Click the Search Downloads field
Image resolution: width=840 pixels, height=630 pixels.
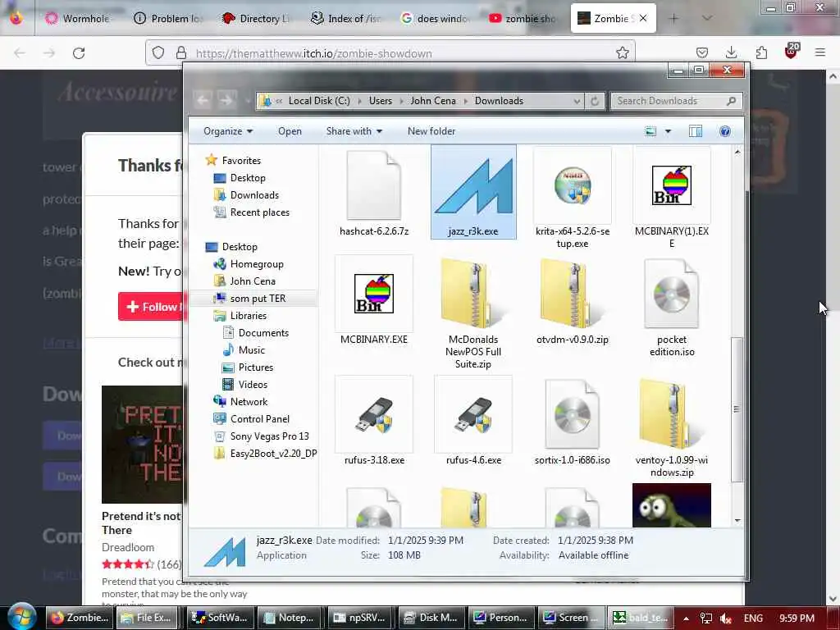(x=676, y=101)
